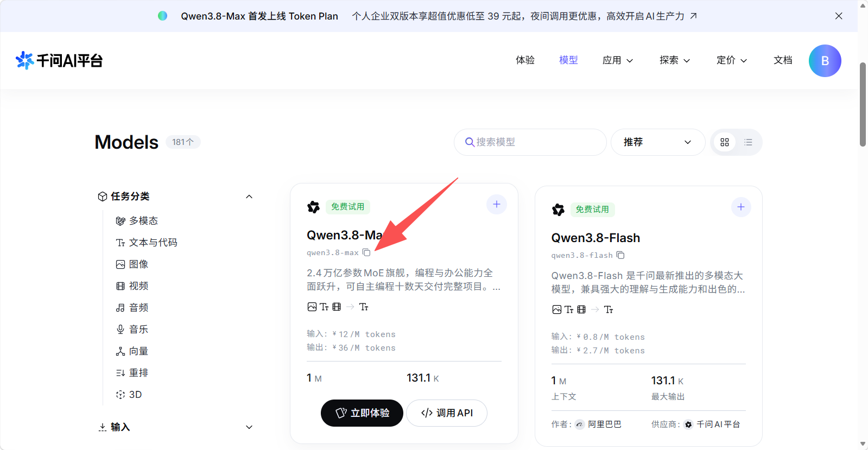Go to 模型 in the top navigation

(568, 60)
